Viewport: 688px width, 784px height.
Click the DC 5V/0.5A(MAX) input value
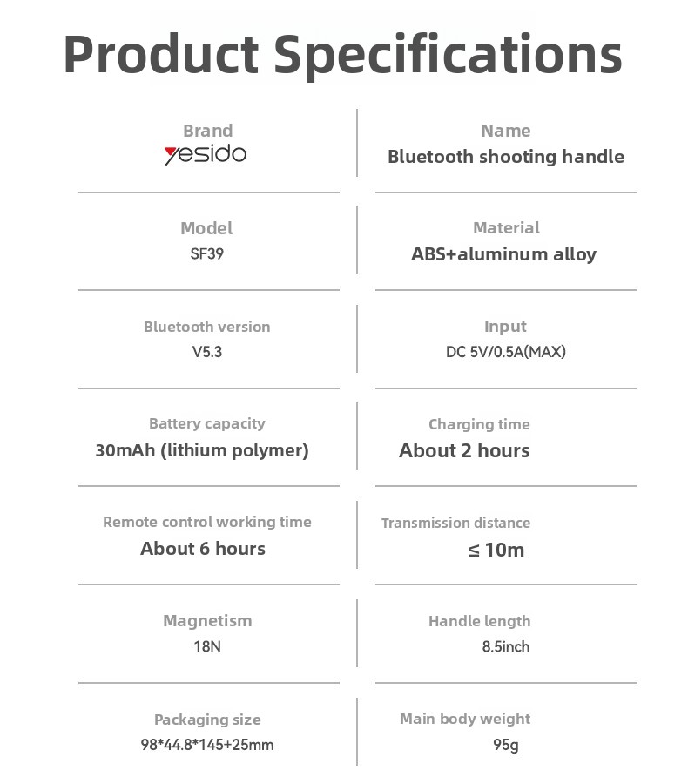point(506,352)
